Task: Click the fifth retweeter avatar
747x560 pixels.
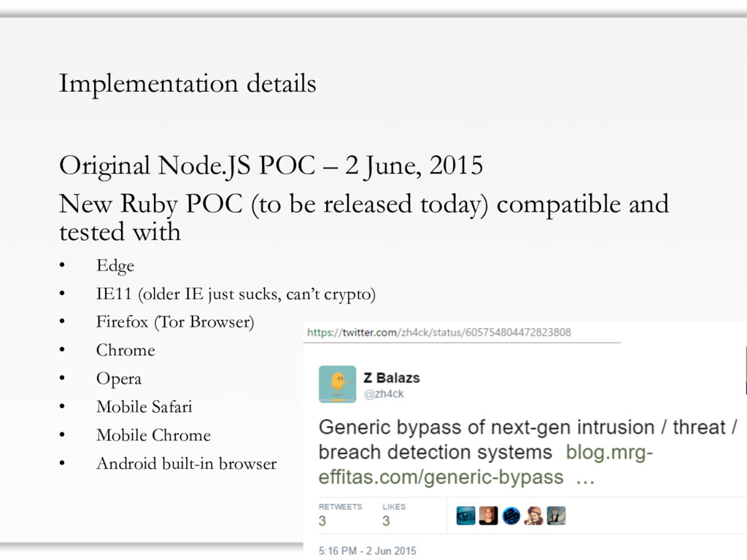Action: point(556,516)
